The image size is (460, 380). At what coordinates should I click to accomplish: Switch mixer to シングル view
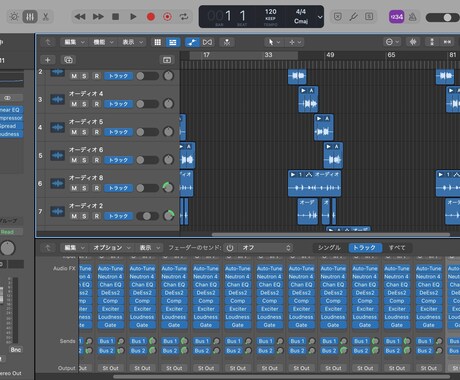pos(329,248)
